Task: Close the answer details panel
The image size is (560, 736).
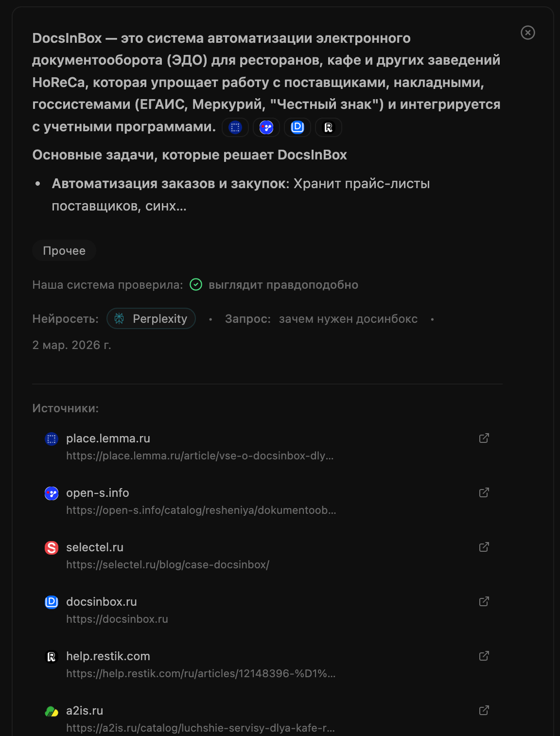Action: tap(527, 33)
